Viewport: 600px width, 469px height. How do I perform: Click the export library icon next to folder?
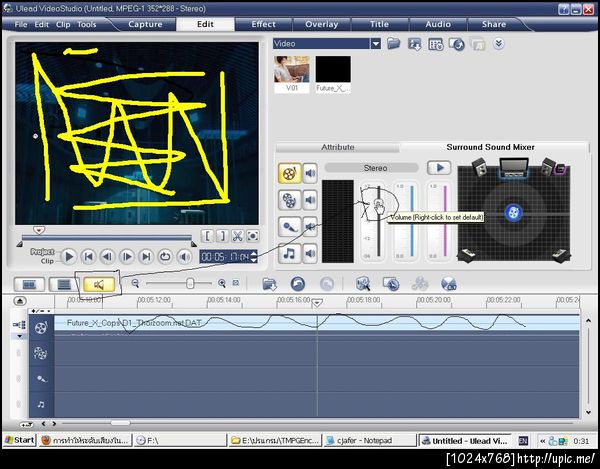coord(414,44)
